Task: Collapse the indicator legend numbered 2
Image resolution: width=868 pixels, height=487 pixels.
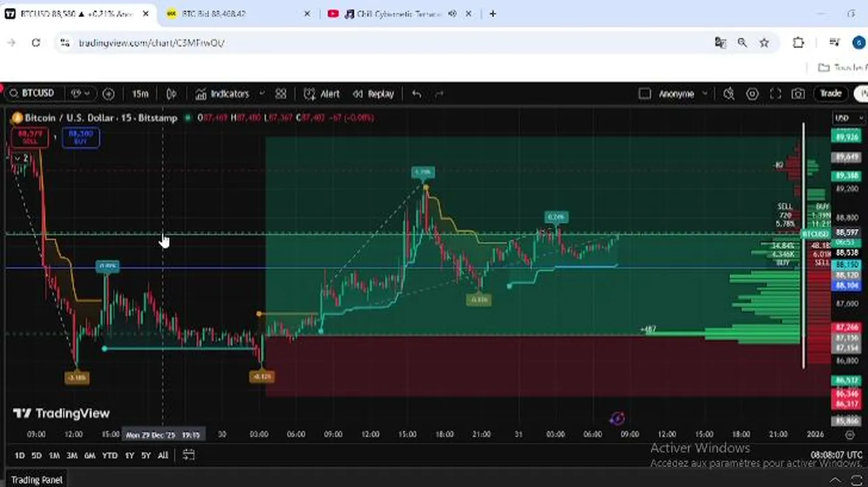Action: (x=22, y=158)
